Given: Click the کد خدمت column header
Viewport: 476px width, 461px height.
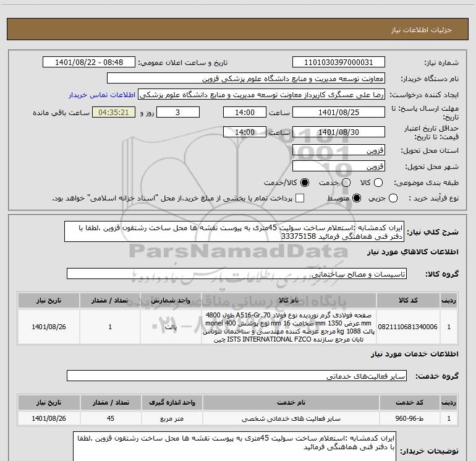Looking at the screenshot, I should [409, 402].
